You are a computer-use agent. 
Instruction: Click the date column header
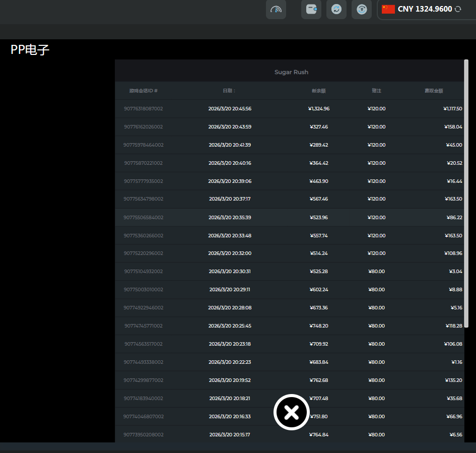(x=230, y=91)
